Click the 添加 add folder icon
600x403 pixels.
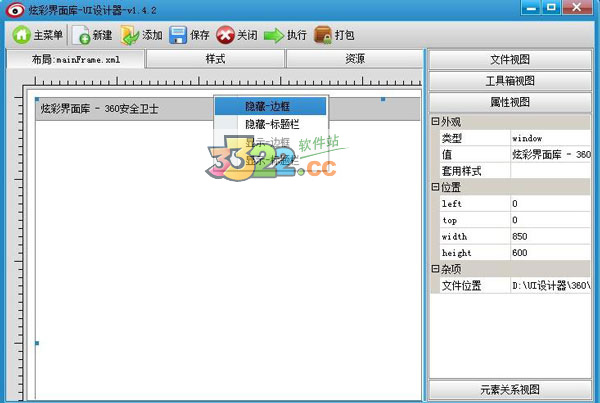[x=130, y=35]
